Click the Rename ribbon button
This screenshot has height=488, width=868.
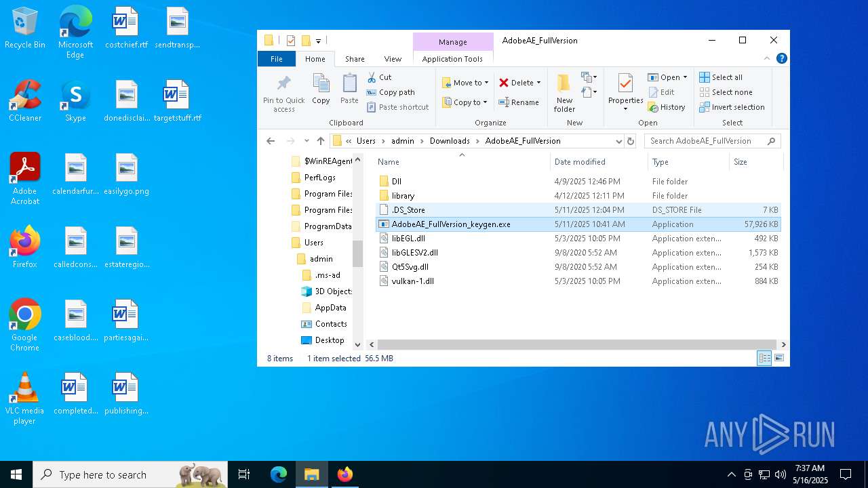click(519, 102)
